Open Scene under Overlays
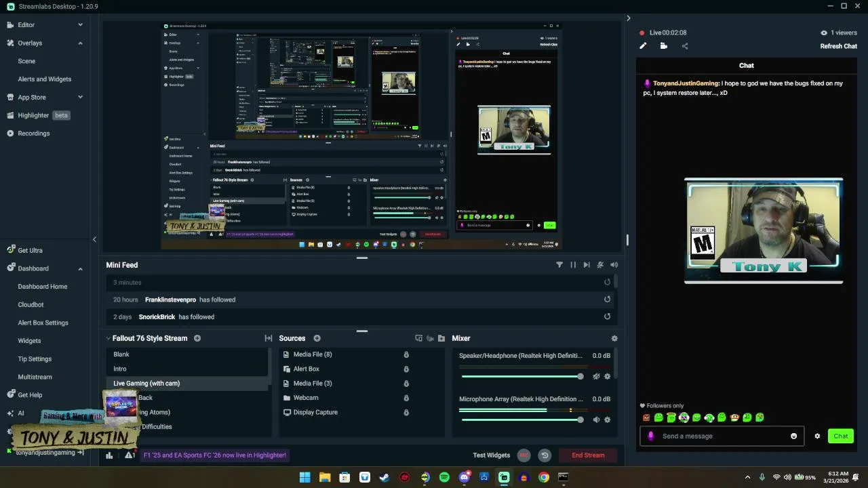This screenshot has width=868, height=488. click(x=26, y=61)
